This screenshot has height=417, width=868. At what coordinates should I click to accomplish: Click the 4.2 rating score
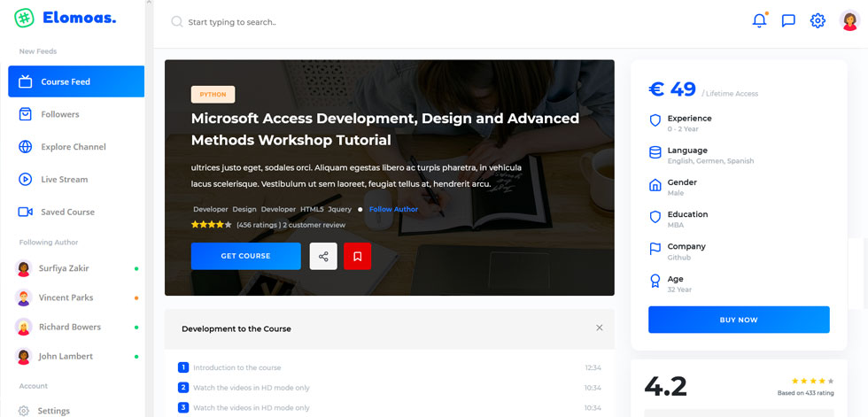(665, 385)
